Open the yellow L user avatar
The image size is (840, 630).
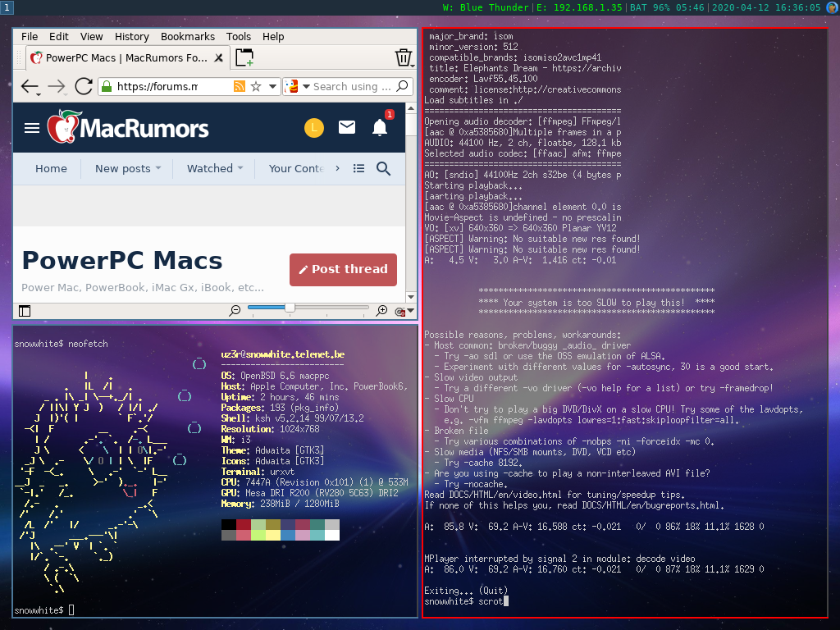(x=314, y=127)
